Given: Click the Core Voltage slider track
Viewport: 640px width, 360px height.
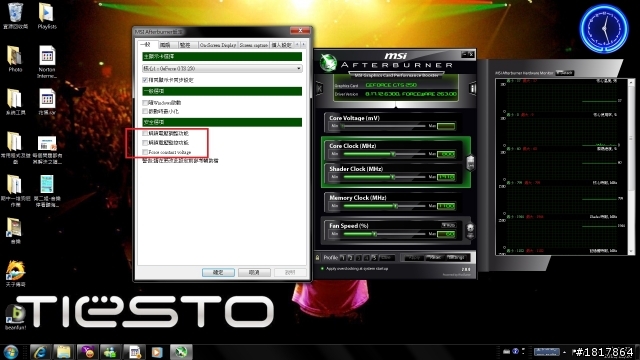Looking at the screenshot, I should tap(384, 126).
